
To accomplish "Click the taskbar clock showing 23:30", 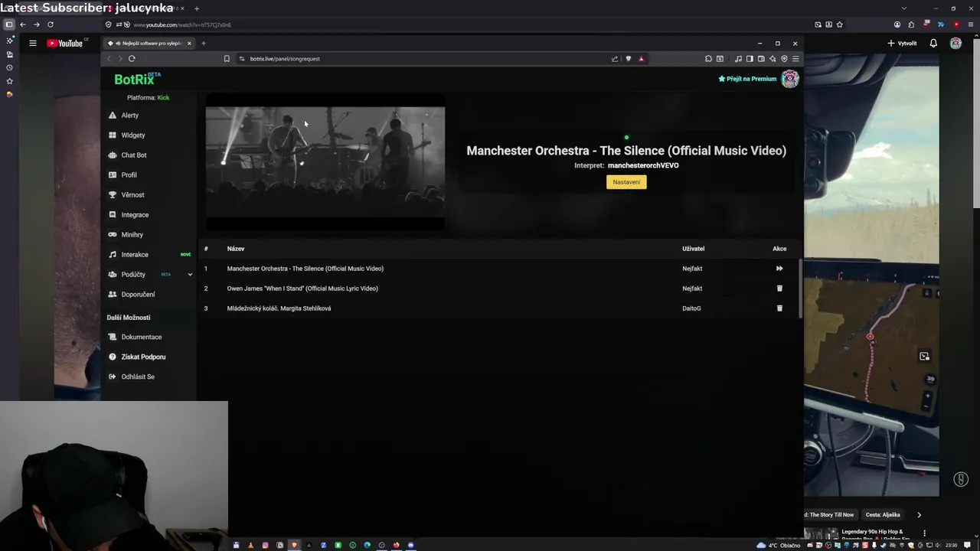I will (951, 545).
